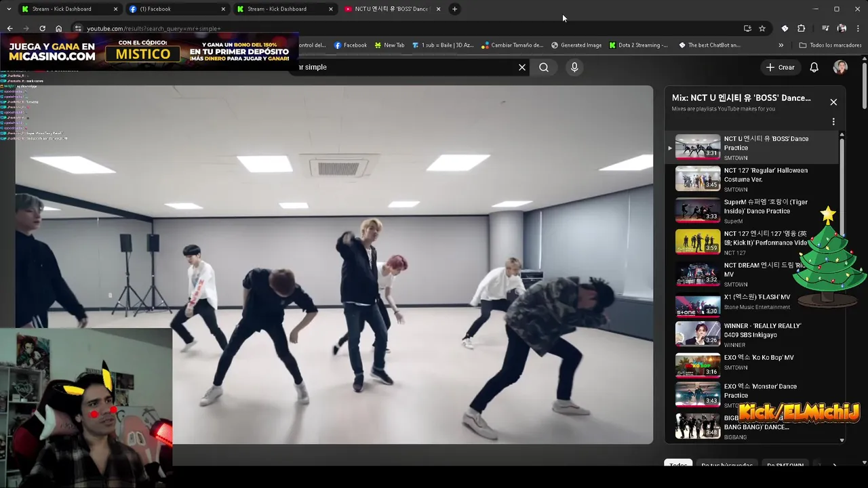
Task: Click the Crear button
Action: click(780, 67)
